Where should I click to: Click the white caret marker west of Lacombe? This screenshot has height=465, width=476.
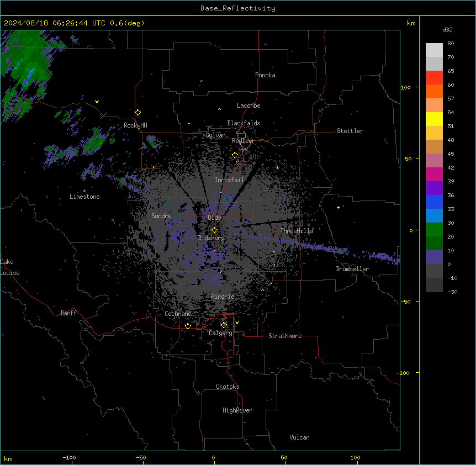tap(219, 109)
